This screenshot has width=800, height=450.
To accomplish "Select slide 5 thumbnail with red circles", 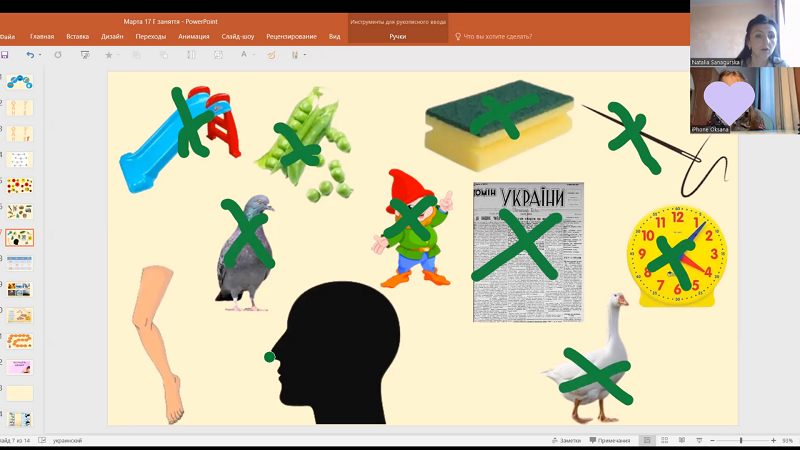I will pos(20,186).
